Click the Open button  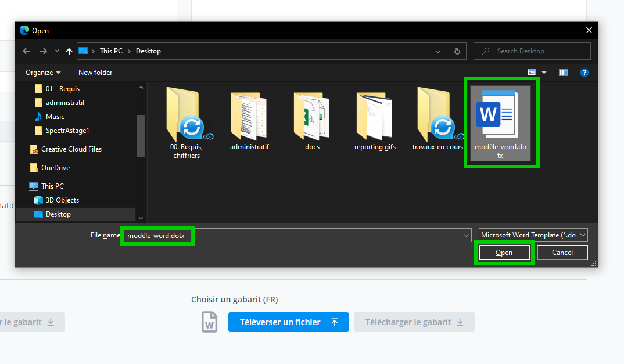504,253
